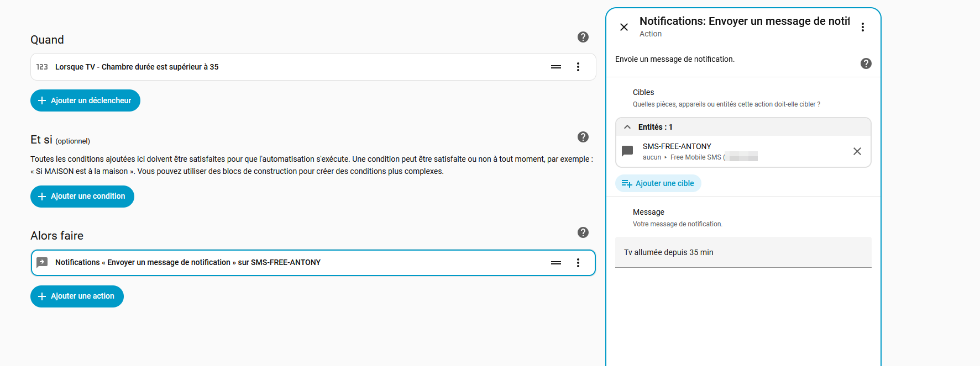Image resolution: width=980 pixels, height=366 pixels.
Task: Open help for the notification action description
Action: click(x=866, y=63)
